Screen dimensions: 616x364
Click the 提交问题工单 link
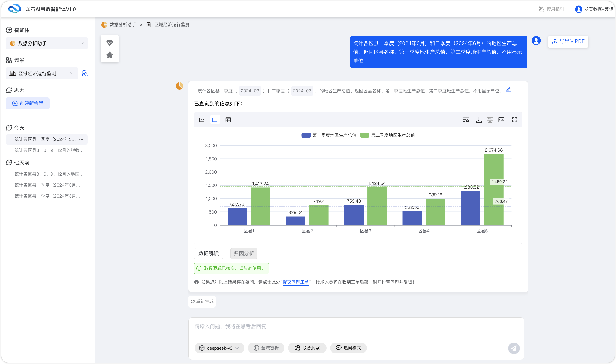[295, 282]
